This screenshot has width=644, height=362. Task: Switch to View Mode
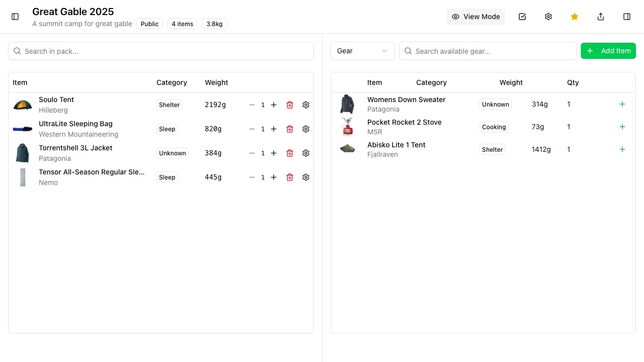pos(475,17)
